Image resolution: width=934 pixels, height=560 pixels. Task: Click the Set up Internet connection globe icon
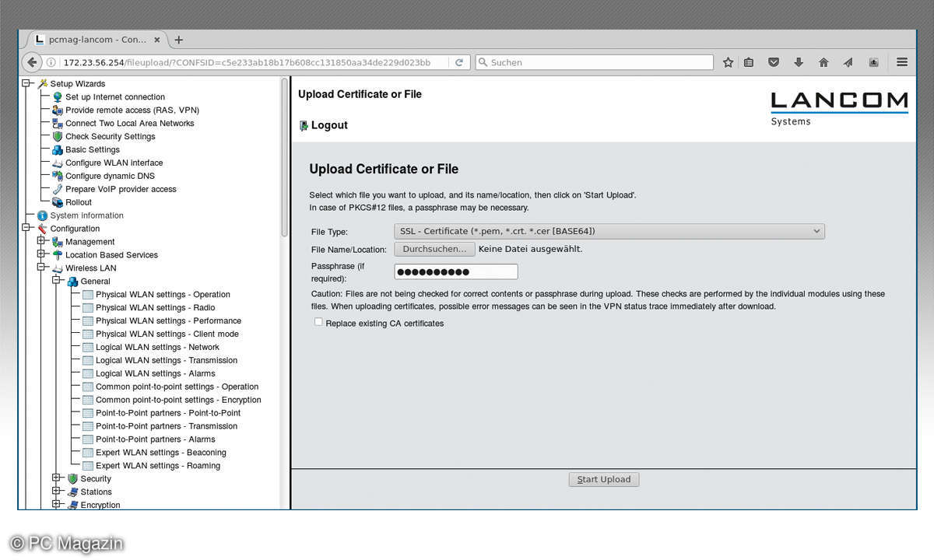(58, 97)
